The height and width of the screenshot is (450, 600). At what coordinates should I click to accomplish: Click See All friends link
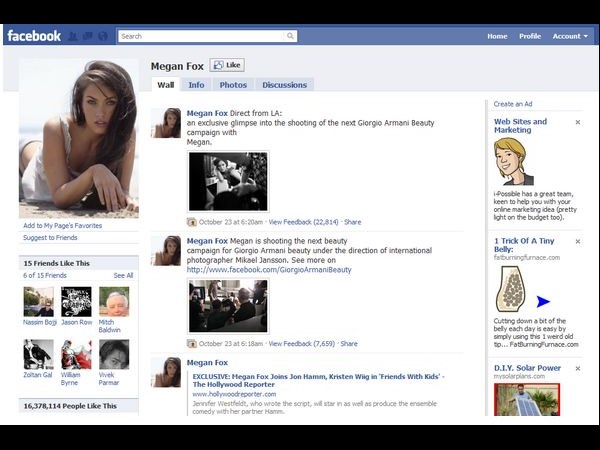click(x=123, y=275)
